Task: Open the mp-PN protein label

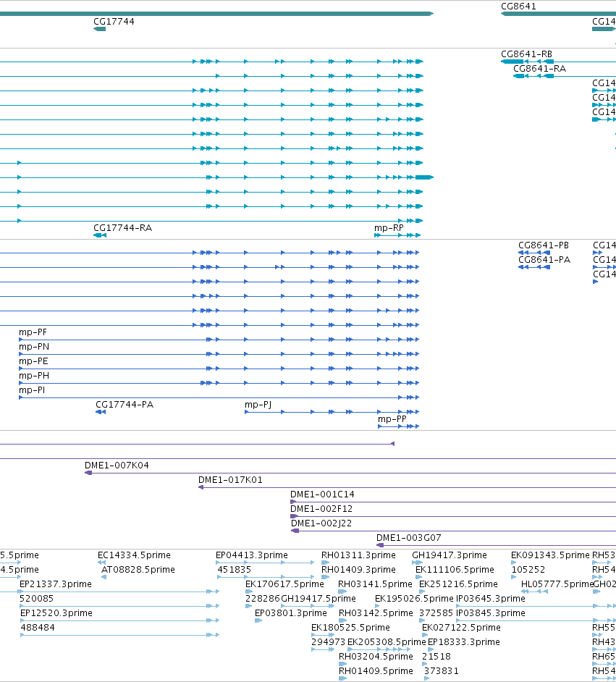Action: pyautogui.click(x=34, y=347)
